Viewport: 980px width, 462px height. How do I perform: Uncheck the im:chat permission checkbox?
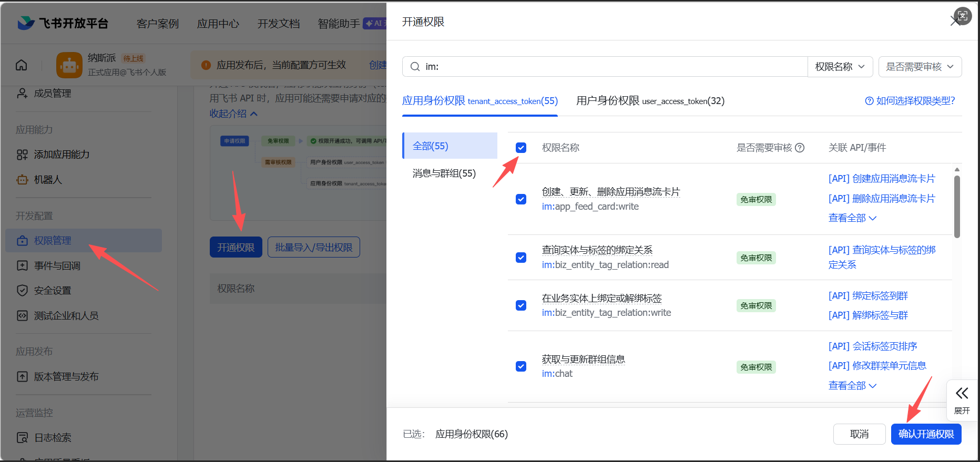[521, 366]
